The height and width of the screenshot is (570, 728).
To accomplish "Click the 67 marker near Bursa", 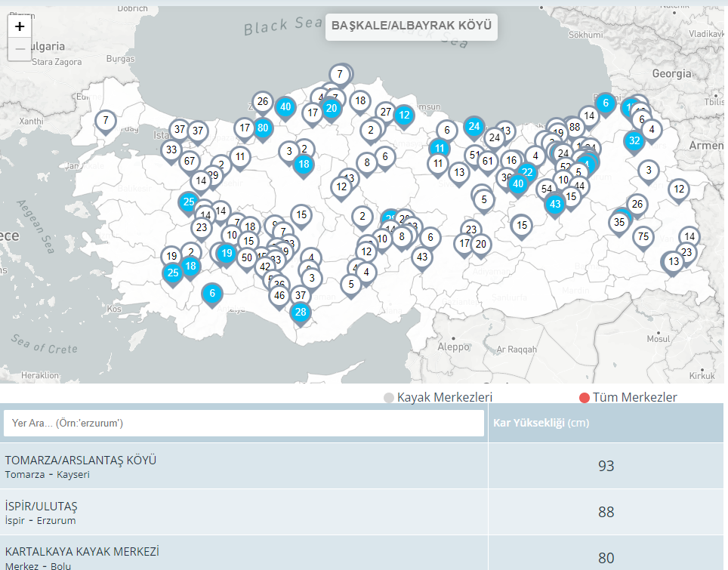I will click(190, 161).
